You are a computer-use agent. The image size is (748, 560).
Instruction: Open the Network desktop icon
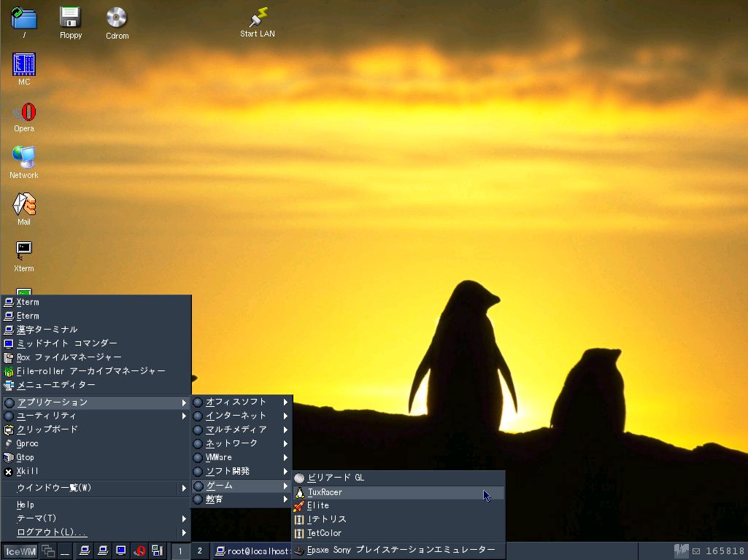tap(24, 162)
